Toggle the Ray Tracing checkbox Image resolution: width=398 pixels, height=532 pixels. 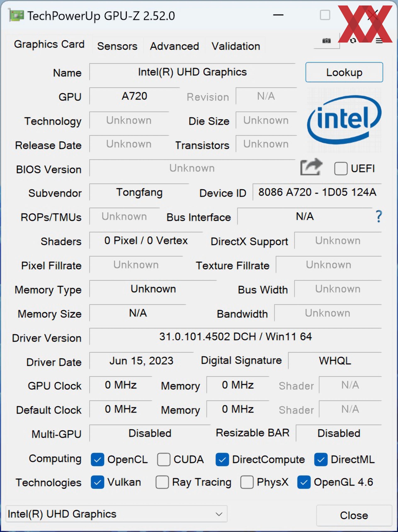click(x=162, y=482)
